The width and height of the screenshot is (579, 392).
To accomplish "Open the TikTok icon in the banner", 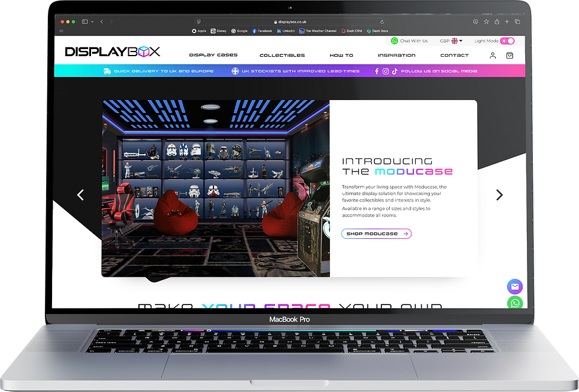I will (x=394, y=70).
